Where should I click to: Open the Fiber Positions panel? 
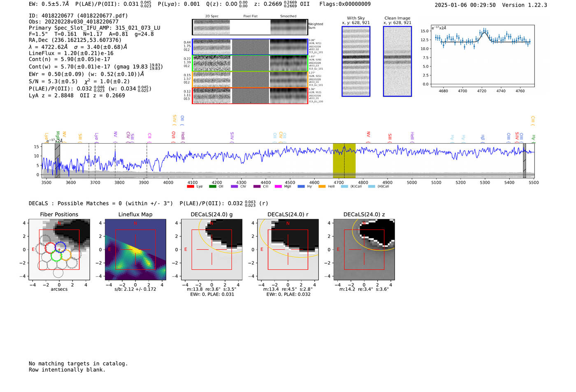(59, 249)
